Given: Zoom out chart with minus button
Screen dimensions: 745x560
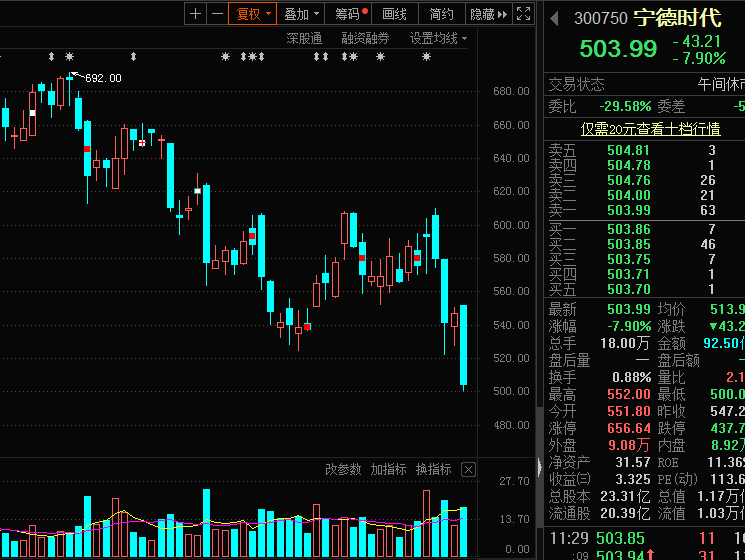Looking at the screenshot, I should click(215, 14).
